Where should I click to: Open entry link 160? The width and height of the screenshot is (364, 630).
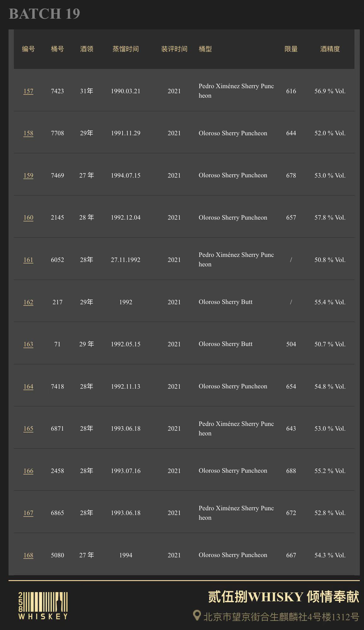click(28, 218)
